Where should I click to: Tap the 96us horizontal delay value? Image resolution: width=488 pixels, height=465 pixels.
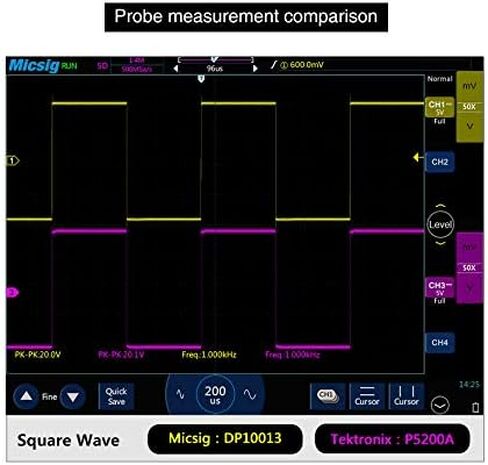coord(214,68)
